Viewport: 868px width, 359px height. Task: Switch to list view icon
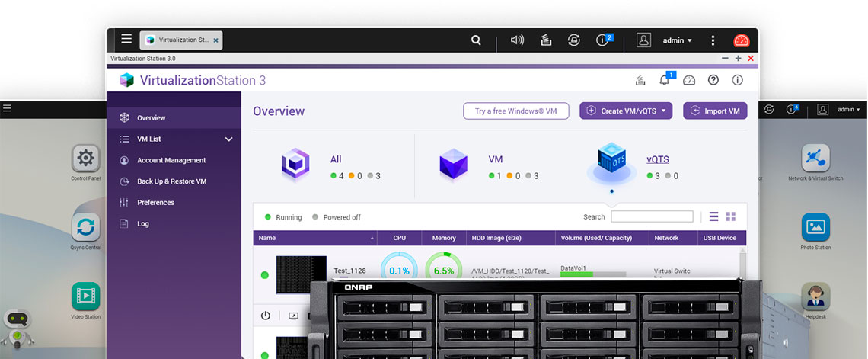713,216
